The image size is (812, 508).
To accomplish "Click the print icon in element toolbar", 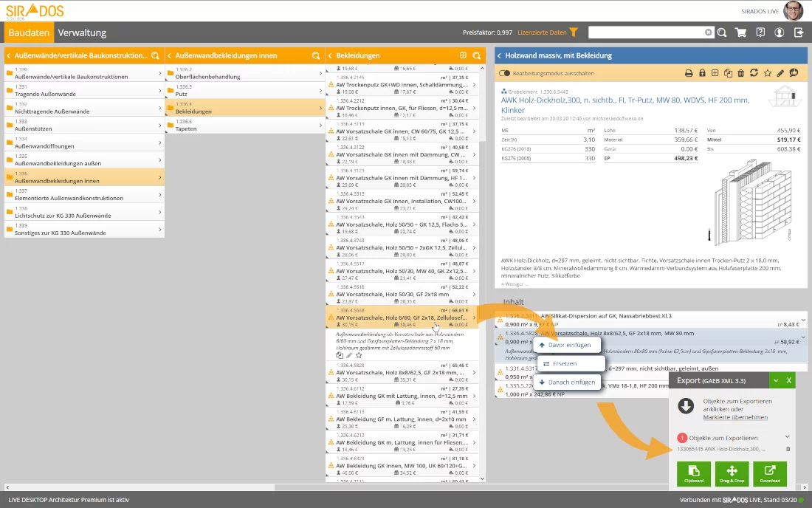I will [689, 73].
